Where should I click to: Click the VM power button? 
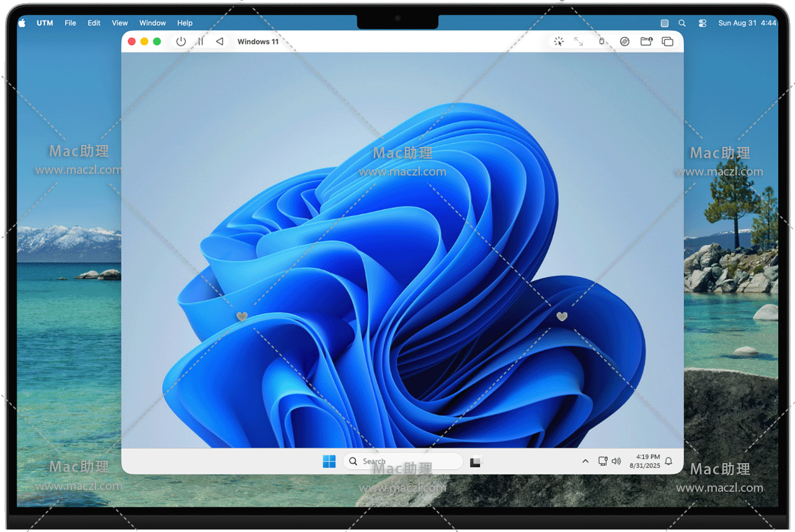181,42
